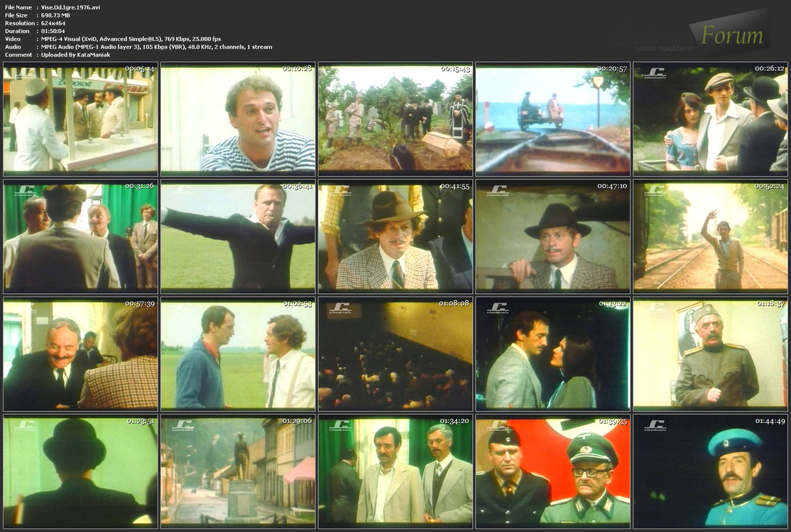This screenshot has height=532, width=791.
Task: Click the Cinemania logo on the 00:26:12 frame
Action: [655, 73]
